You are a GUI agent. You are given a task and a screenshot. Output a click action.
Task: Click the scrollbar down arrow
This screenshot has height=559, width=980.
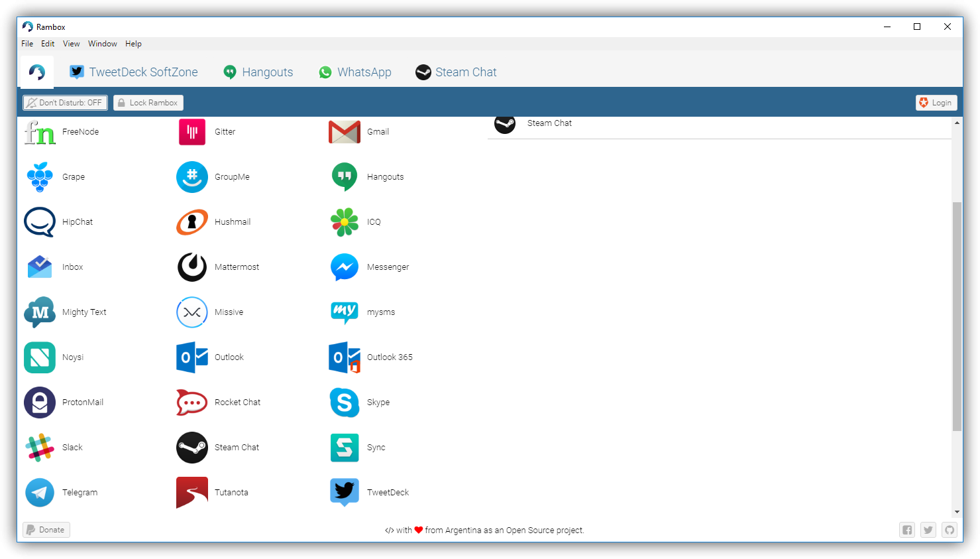coord(957,512)
